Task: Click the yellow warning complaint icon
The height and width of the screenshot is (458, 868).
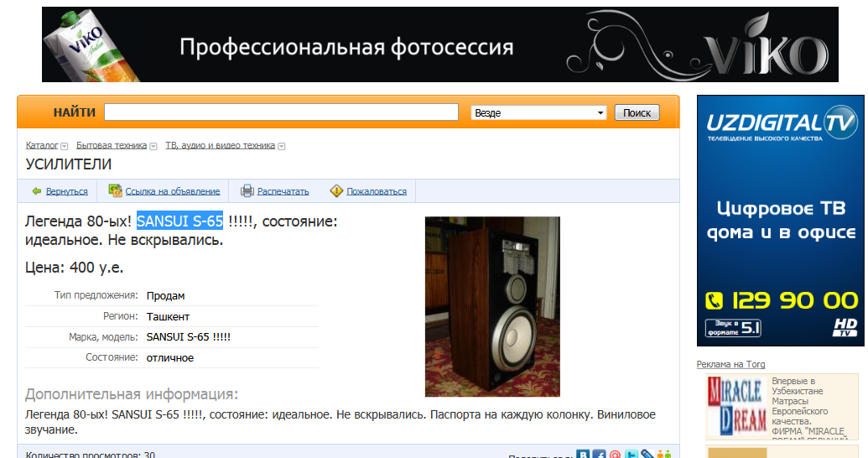Action: 336,191
